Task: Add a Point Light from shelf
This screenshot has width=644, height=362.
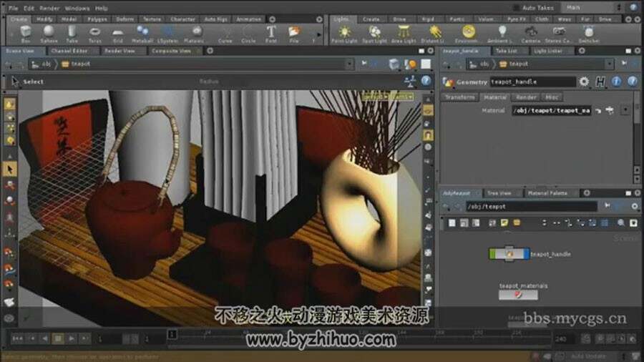Action: click(x=344, y=34)
